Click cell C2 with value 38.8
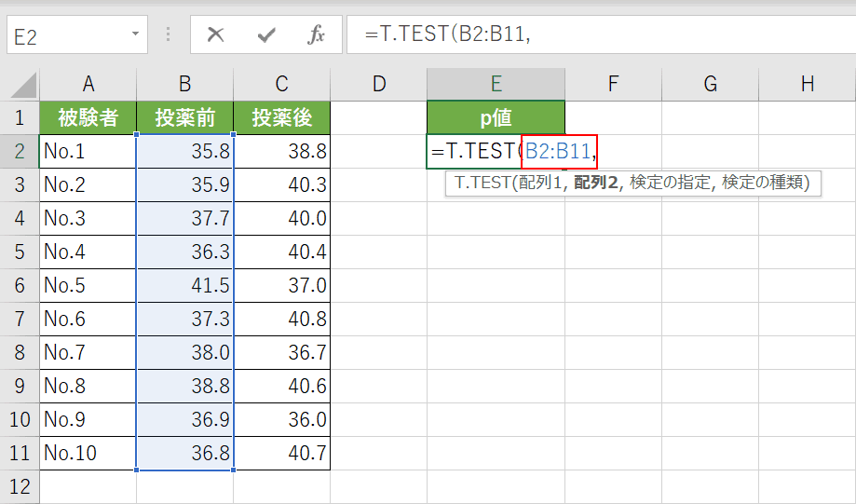The height and width of the screenshot is (504, 856). (281, 151)
